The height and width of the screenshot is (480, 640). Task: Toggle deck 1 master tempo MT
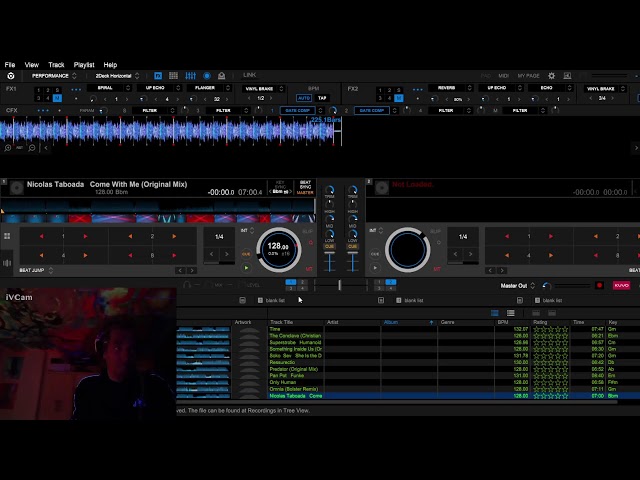point(309,269)
